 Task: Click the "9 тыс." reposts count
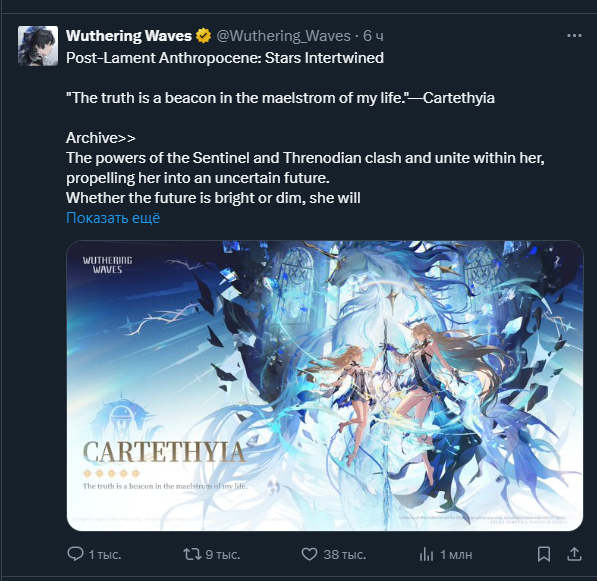[223, 555]
